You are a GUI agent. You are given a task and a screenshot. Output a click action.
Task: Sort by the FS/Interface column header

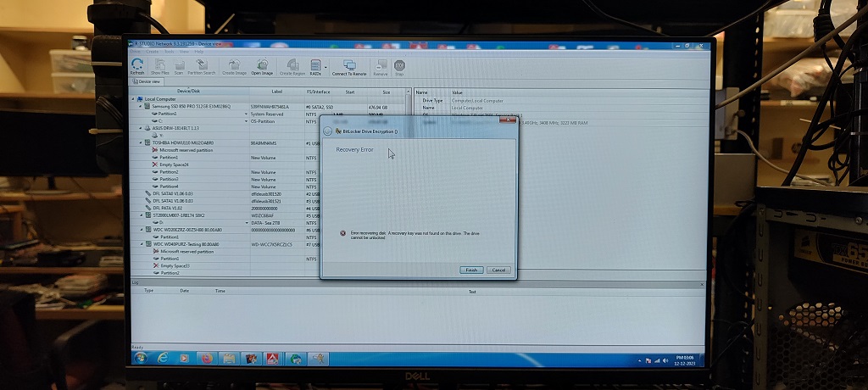(319, 92)
